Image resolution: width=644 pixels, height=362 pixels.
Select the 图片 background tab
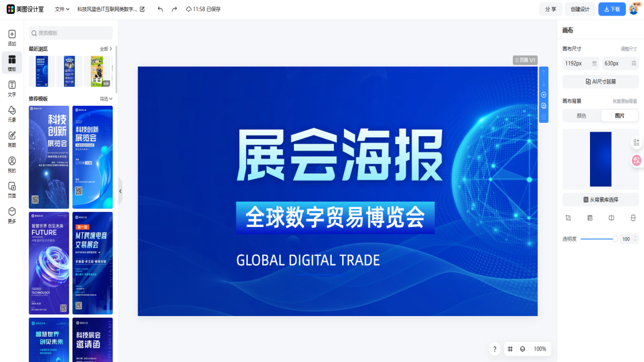tap(619, 115)
